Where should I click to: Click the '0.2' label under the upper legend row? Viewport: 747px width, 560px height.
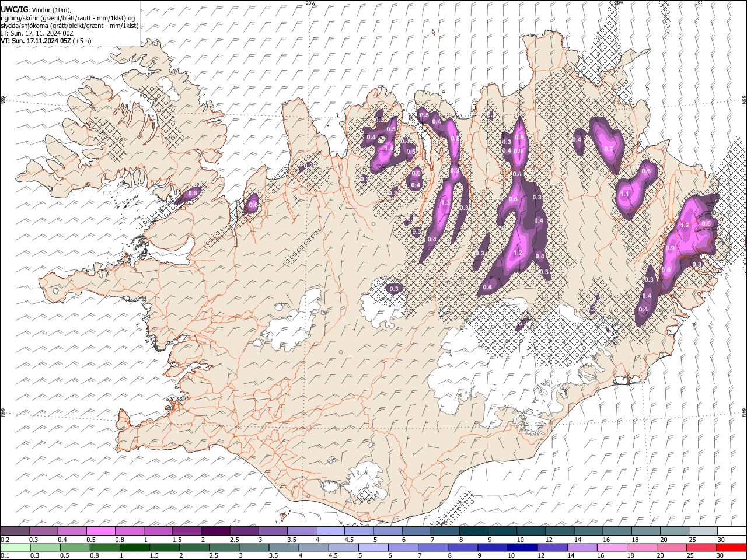4,539
